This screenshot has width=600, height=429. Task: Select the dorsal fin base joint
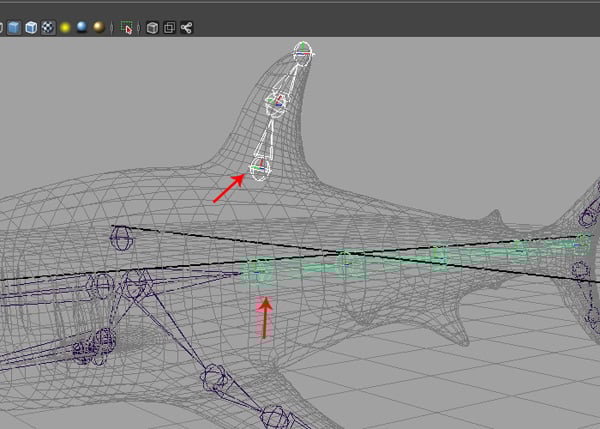pos(260,168)
